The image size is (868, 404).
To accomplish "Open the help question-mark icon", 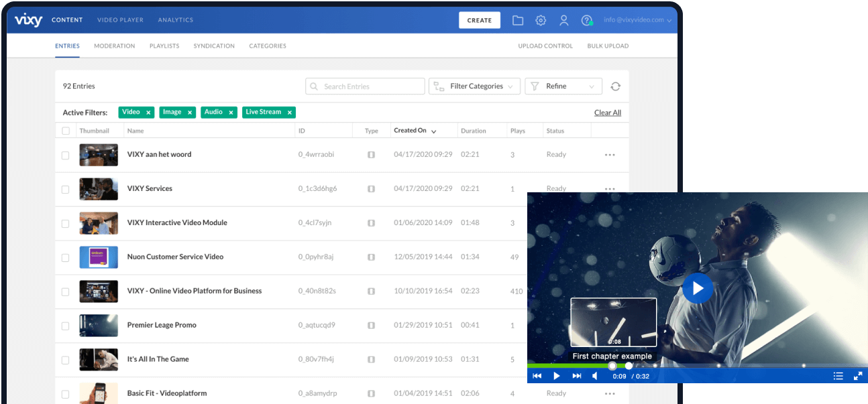I will pyautogui.click(x=587, y=20).
